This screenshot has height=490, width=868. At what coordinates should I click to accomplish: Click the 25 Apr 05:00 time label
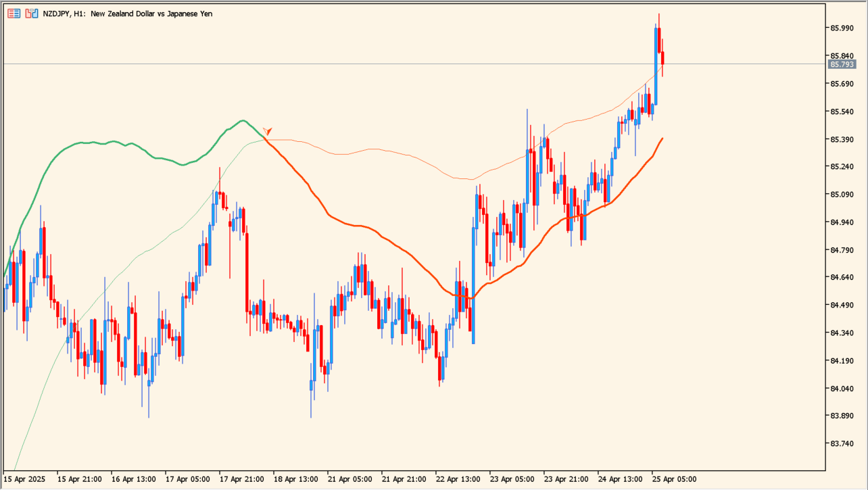pyautogui.click(x=675, y=479)
